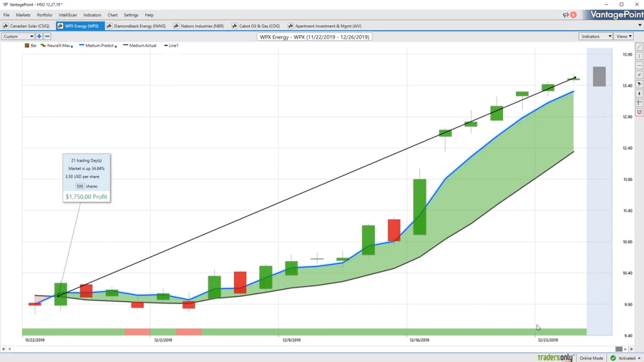Select the horizontal line drawing tool
Image resolution: width=644 pixels, height=362 pixels.
click(639, 65)
